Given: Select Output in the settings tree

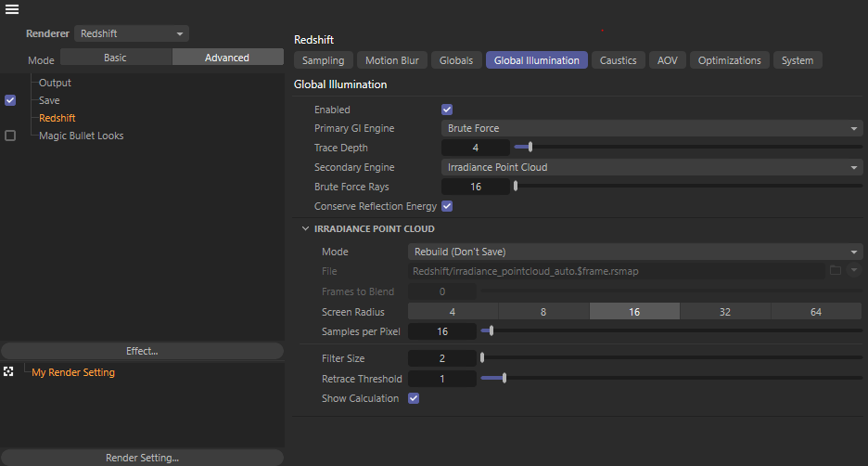Looking at the screenshot, I should 55,83.
